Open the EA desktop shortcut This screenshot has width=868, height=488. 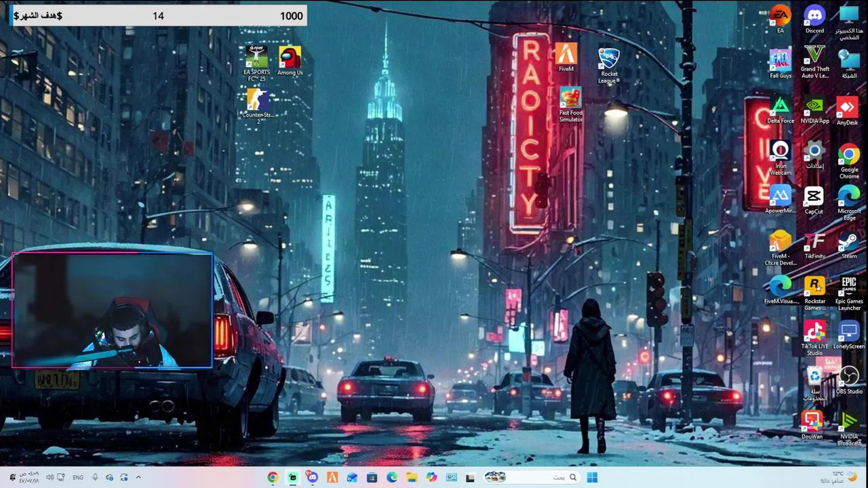pos(780,20)
